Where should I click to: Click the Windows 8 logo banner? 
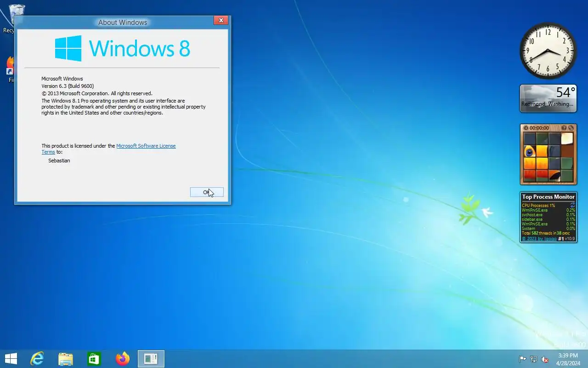coord(122,48)
